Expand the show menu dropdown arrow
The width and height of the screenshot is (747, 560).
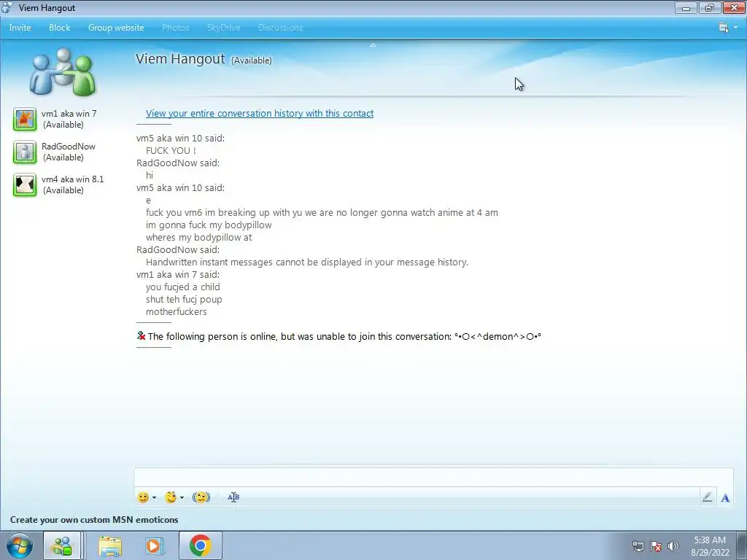tap(735, 28)
